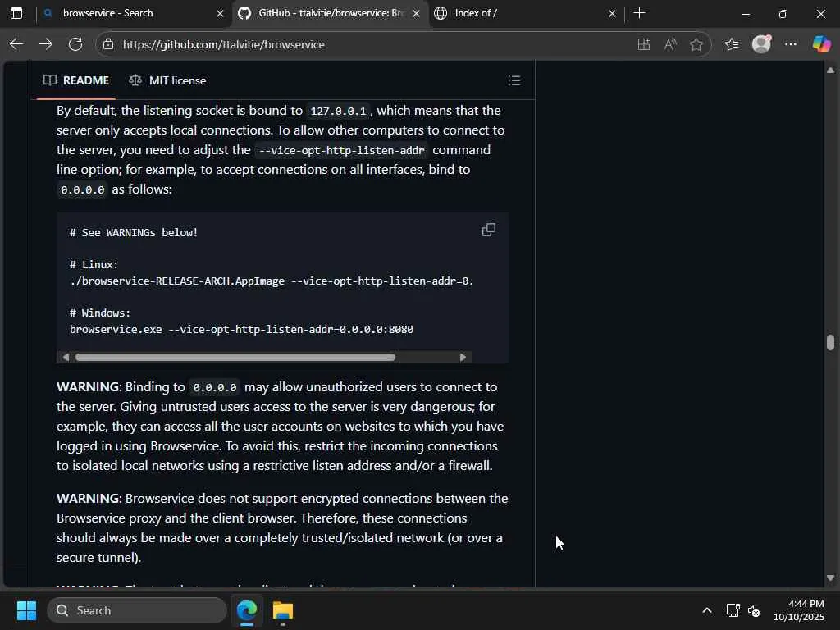Close the GitHub browservice tab
The height and width of the screenshot is (630, 840).
pyautogui.click(x=416, y=13)
